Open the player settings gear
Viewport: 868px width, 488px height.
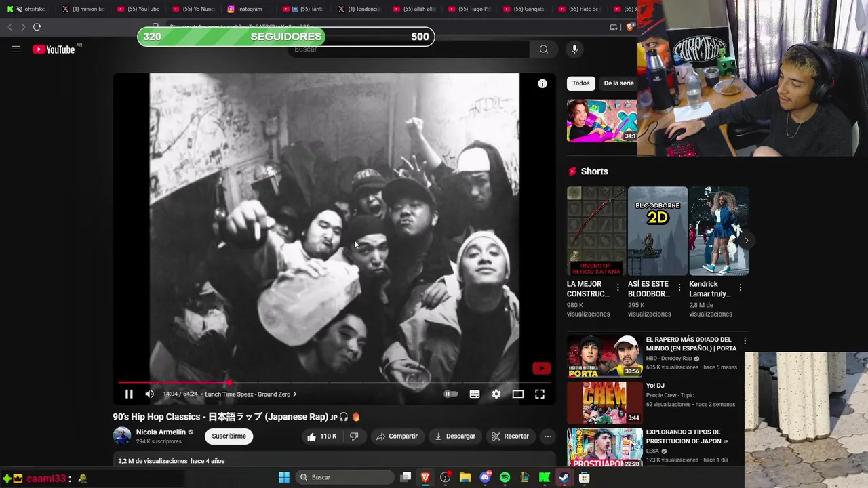(496, 394)
